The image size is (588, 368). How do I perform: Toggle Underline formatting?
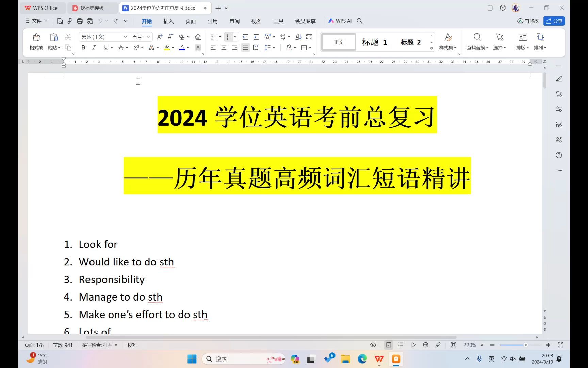(x=105, y=48)
